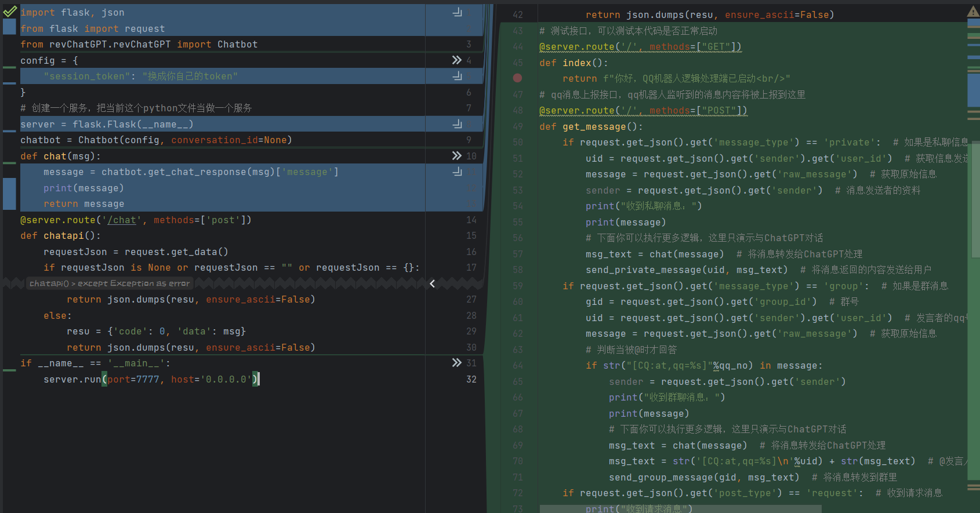The width and height of the screenshot is (980, 513).
Task: Toggle a breakpoint at line 49 in the gutter
Action: click(x=518, y=126)
